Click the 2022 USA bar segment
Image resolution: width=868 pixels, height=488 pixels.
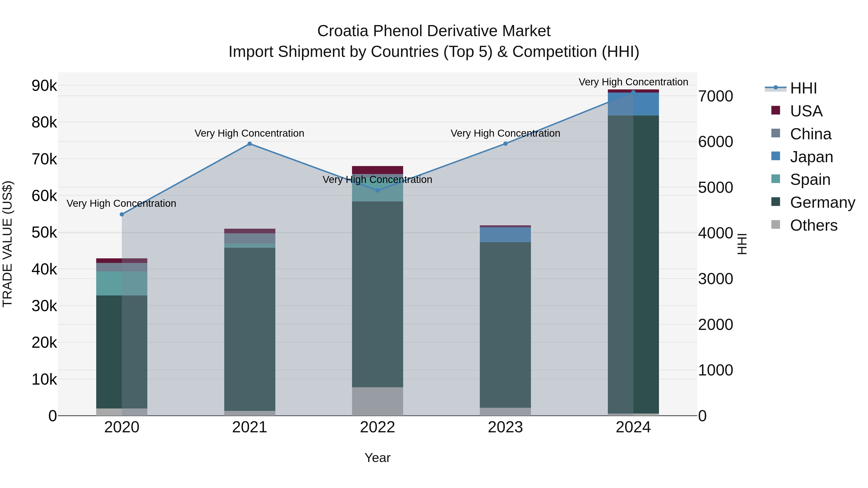[377, 170]
